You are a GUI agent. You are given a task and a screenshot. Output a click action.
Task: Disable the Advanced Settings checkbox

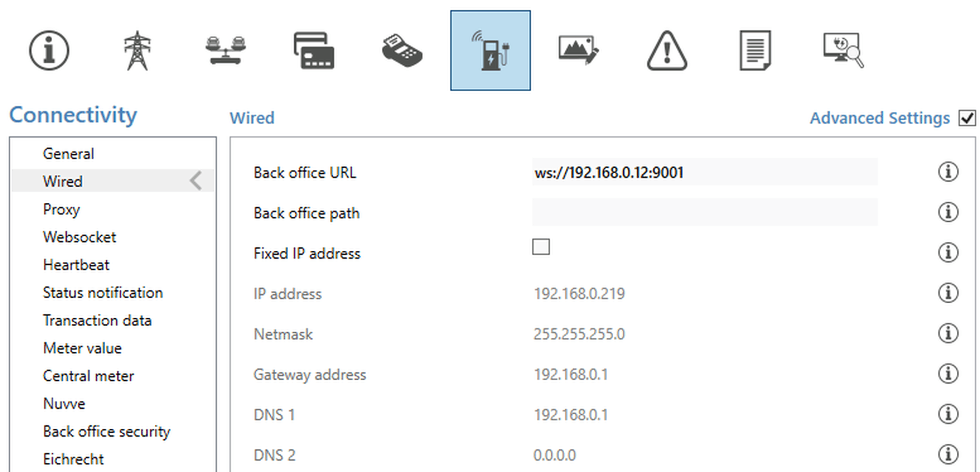(967, 118)
